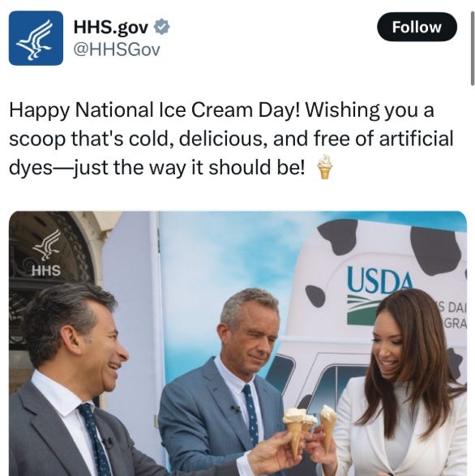Click the ice cream cone emoji

click(324, 167)
